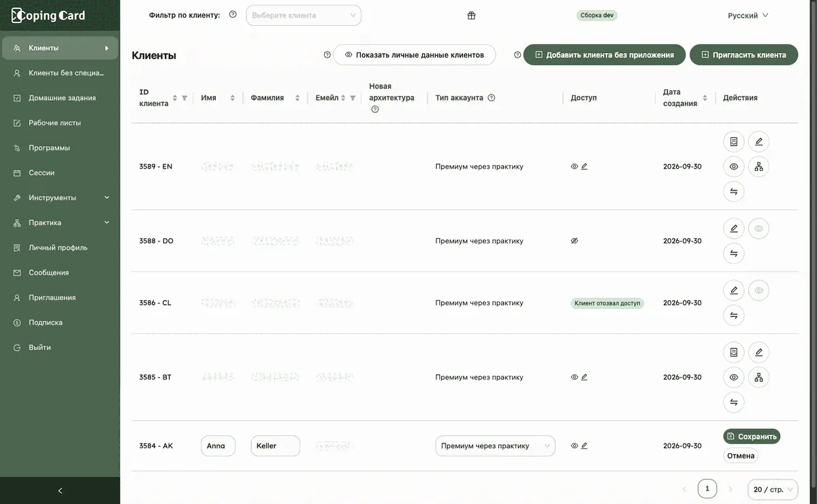Click the transfer arrows icon for client 3586 - CL

[x=733, y=316]
